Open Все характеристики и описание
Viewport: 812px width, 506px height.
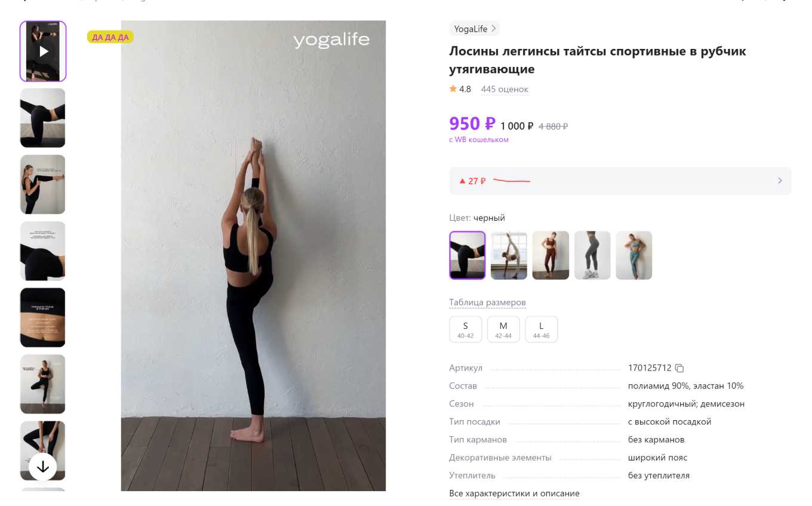point(514,493)
